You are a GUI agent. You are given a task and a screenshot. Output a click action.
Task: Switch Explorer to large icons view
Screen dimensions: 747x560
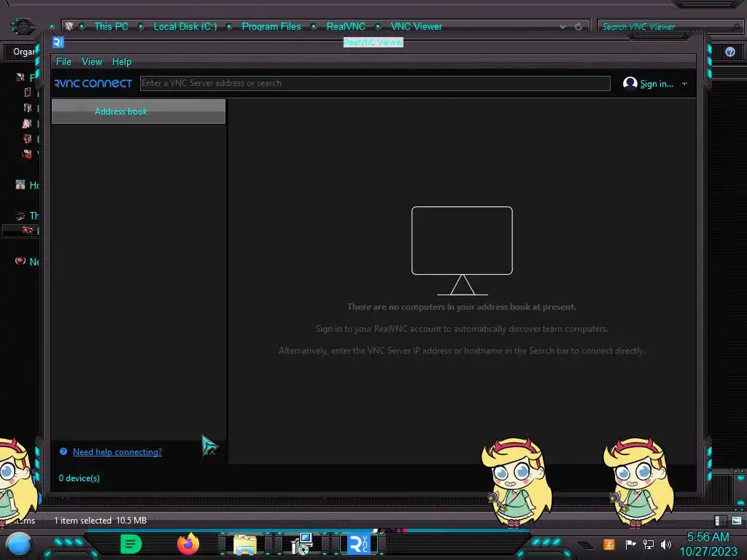[x=737, y=521]
